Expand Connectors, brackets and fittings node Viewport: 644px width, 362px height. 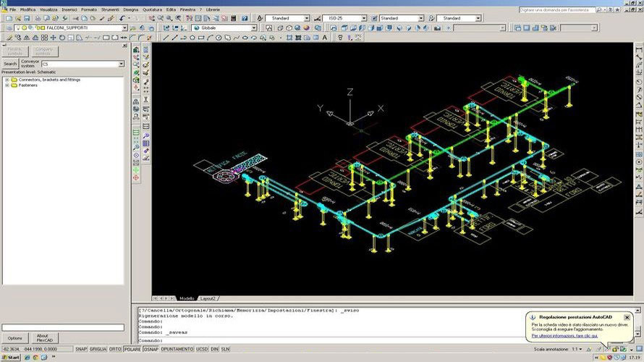pos(7,80)
